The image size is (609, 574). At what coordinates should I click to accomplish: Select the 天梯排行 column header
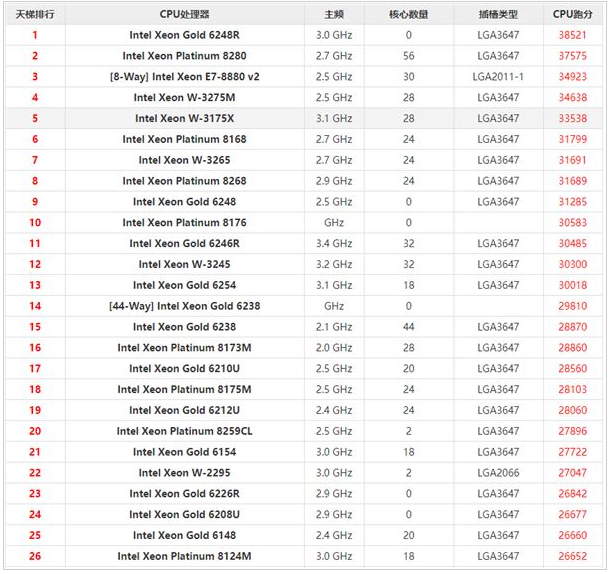tap(35, 14)
